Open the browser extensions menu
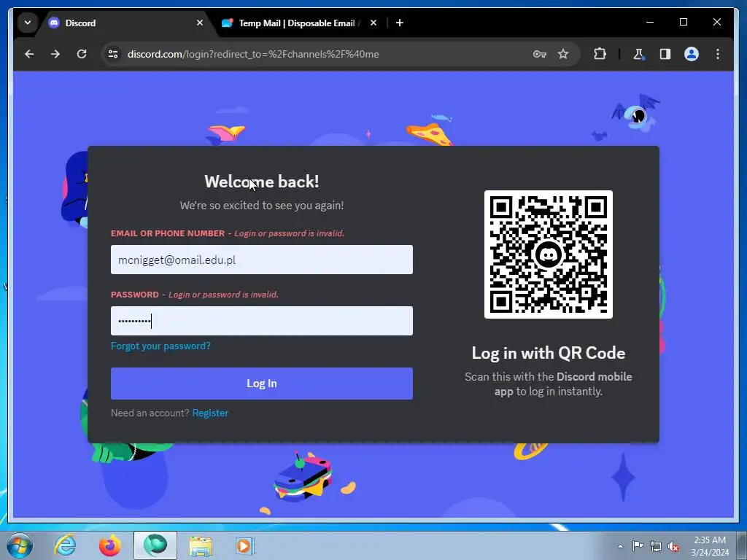Viewport: 747px width, 560px height. coord(600,54)
